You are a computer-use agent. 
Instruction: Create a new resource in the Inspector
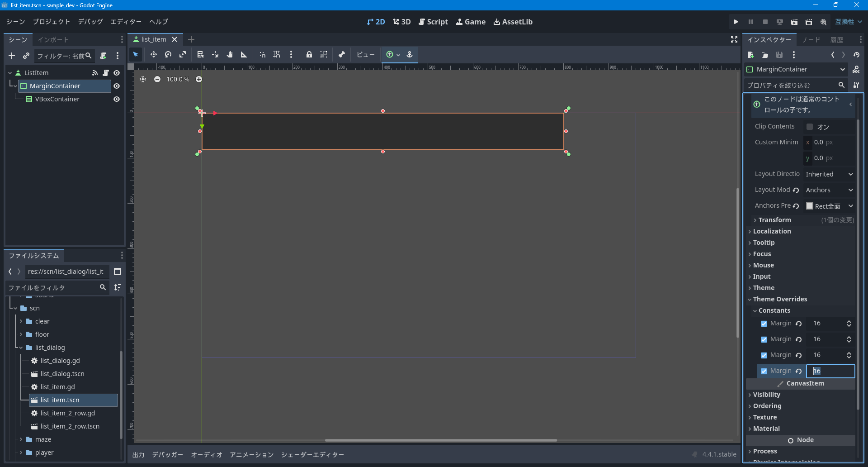pos(750,55)
